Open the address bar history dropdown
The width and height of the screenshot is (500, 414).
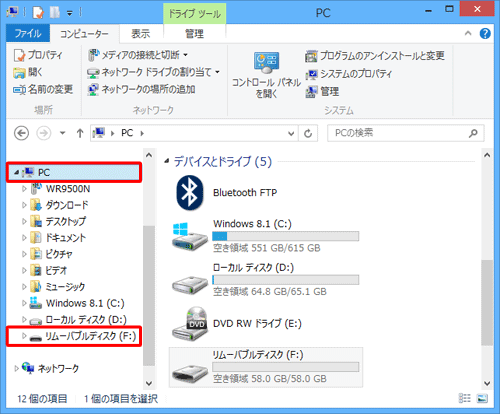(291, 133)
